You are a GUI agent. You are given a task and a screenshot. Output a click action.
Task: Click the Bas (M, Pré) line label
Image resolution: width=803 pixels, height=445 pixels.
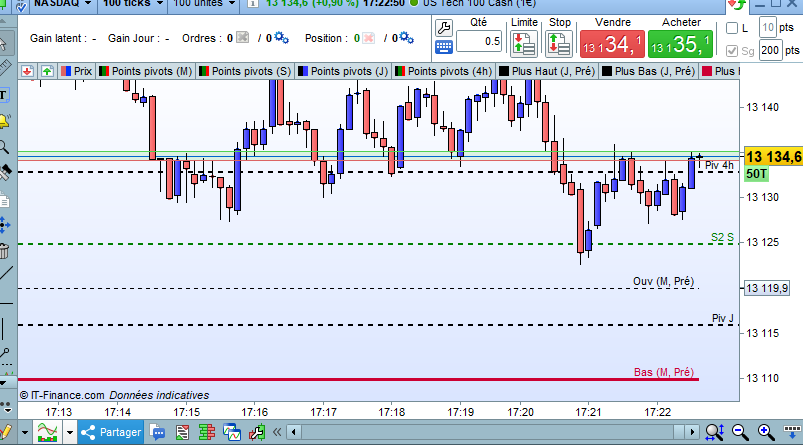click(x=664, y=372)
